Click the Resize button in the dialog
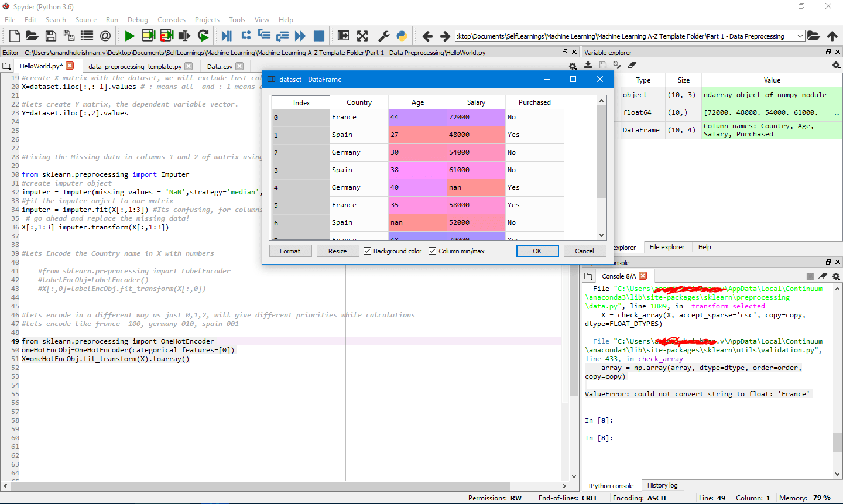The image size is (843, 504). pyautogui.click(x=338, y=251)
